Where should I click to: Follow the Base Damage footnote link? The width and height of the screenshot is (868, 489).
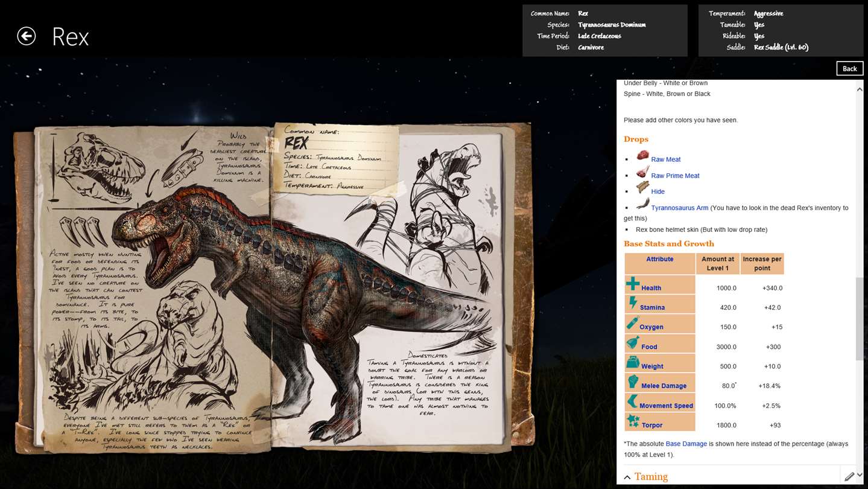tap(686, 444)
